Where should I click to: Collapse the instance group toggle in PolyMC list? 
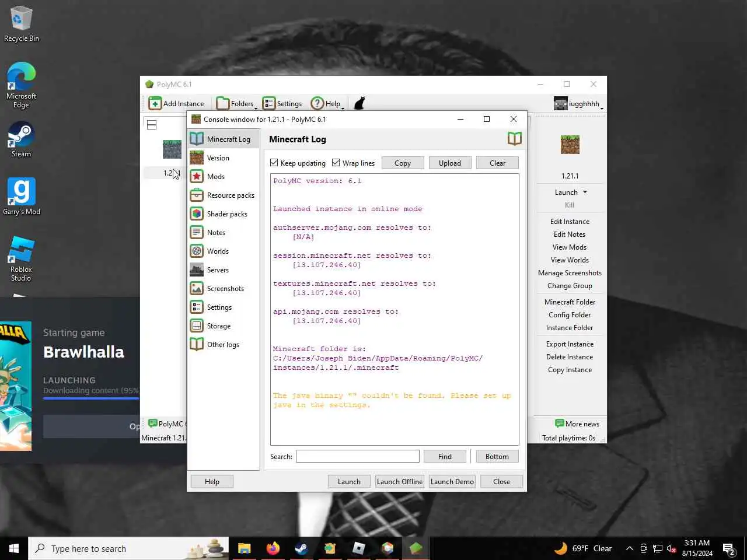click(x=152, y=125)
